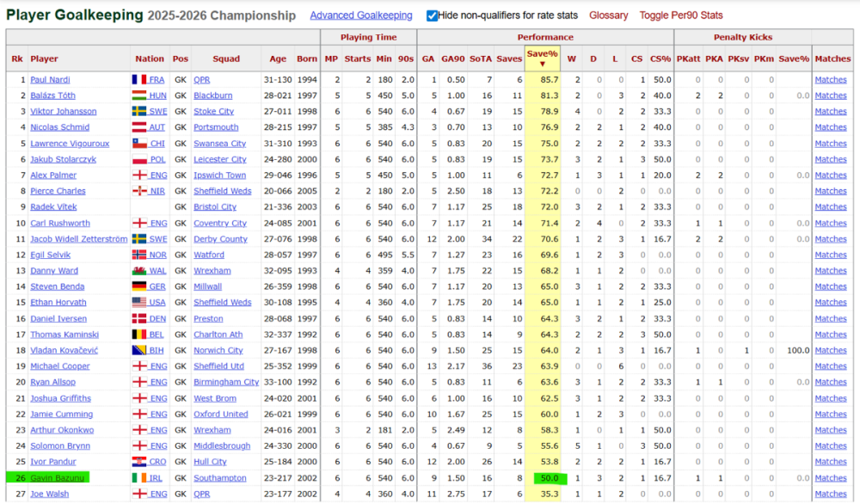Sort by the Player column header
860x504 pixels.
(x=45, y=59)
